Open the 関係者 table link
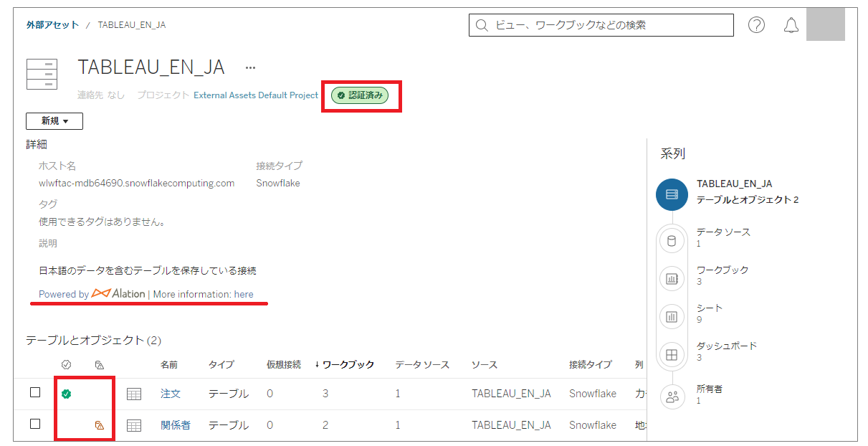The height and width of the screenshot is (446, 868). click(x=176, y=425)
